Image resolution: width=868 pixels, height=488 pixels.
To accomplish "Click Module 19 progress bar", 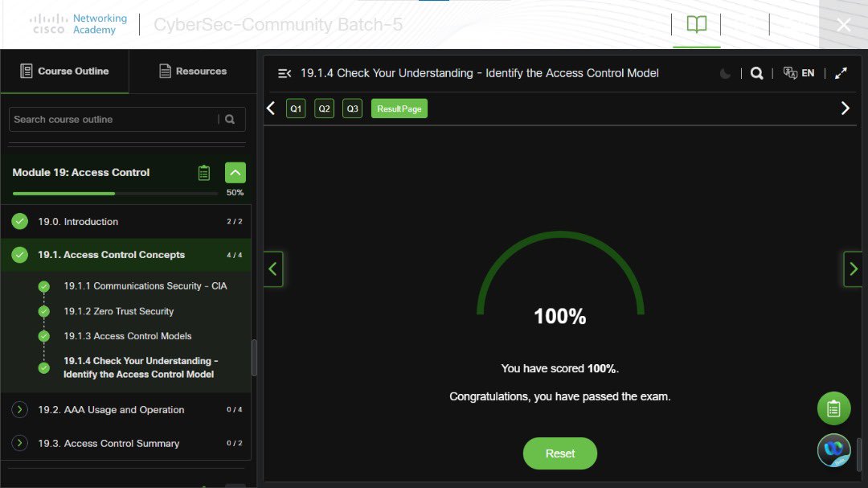I will point(115,193).
